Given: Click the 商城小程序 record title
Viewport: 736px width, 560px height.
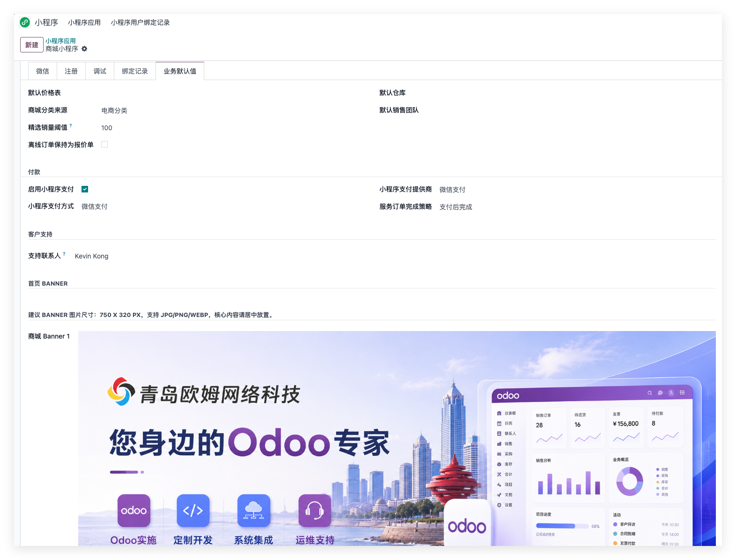Looking at the screenshot, I should pos(62,49).
